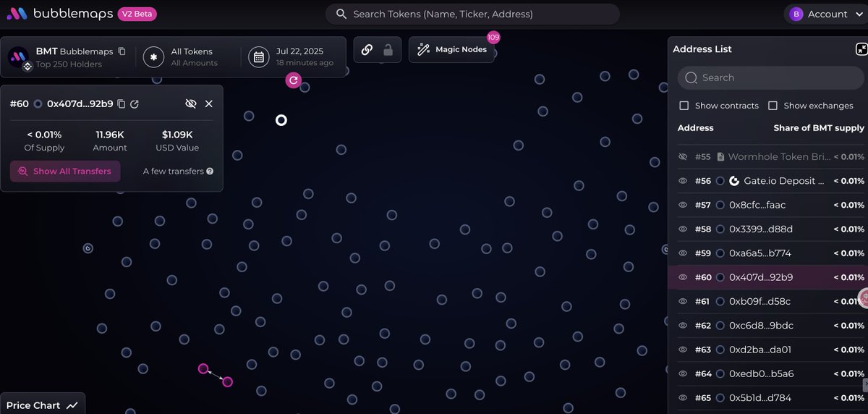Click the Address List search field

pos(771,77)
